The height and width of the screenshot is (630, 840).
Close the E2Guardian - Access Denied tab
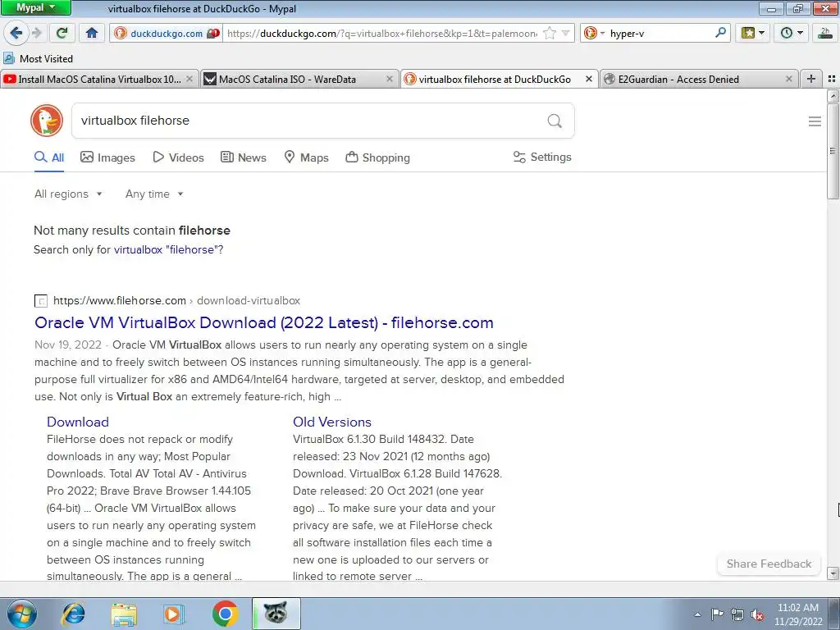(x=788, y=80)
